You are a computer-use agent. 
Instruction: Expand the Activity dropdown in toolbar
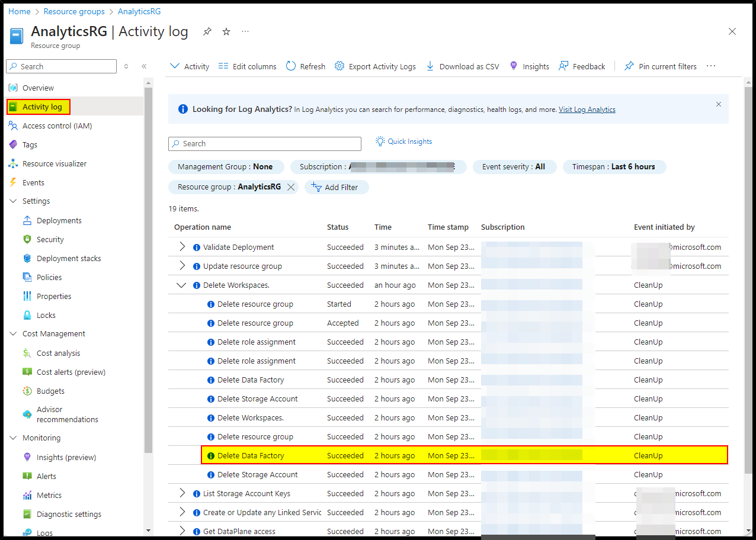pyautogui.click(x=190, y=66)
